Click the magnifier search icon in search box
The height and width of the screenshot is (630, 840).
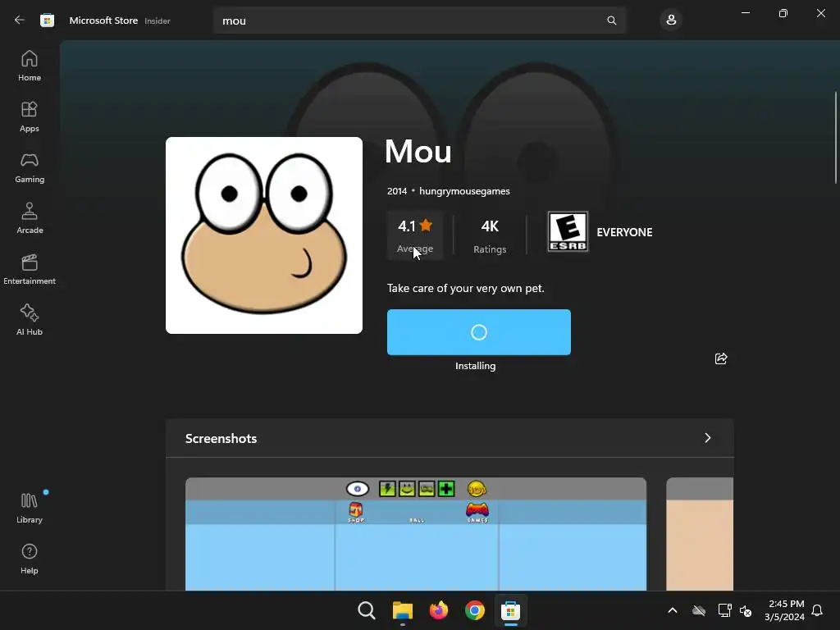(611, 21)
